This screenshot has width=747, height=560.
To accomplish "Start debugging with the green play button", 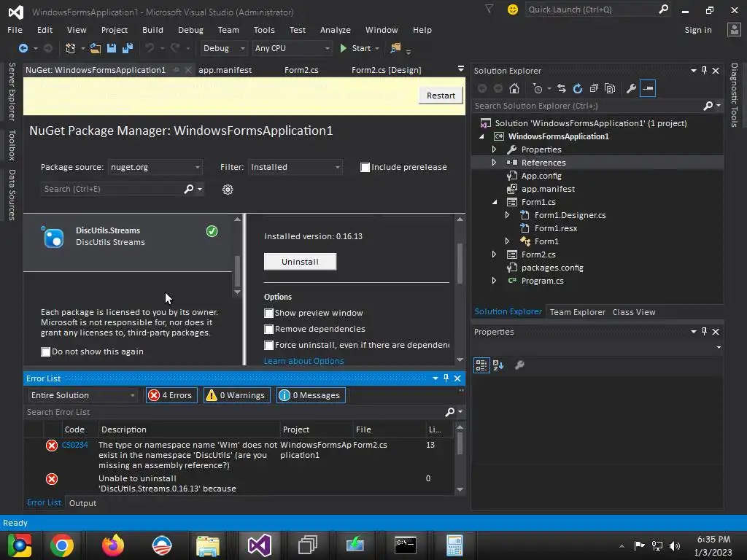I will (x=343, y=48).
